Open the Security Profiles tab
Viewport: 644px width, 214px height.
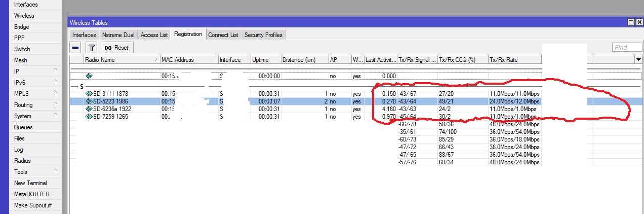(x=263, y=35)
